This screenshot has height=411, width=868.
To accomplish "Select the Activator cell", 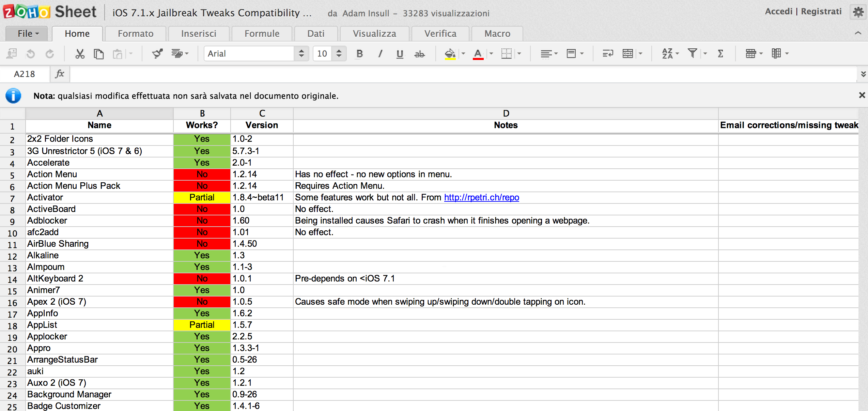I will click(x=99, y=198).
